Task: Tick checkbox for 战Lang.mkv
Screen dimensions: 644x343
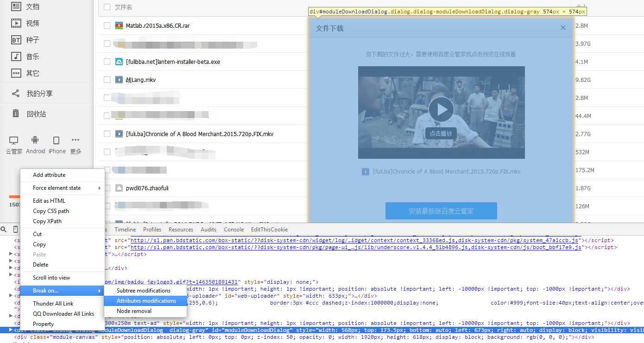Action: coord(107,80)
